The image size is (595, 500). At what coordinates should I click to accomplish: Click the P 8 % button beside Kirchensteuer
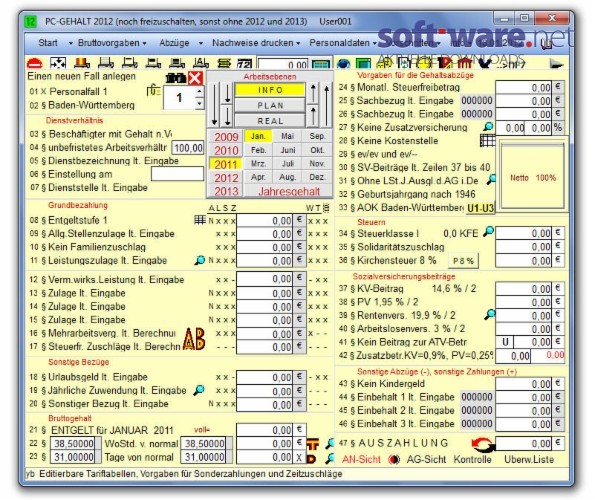coord(464,261)
